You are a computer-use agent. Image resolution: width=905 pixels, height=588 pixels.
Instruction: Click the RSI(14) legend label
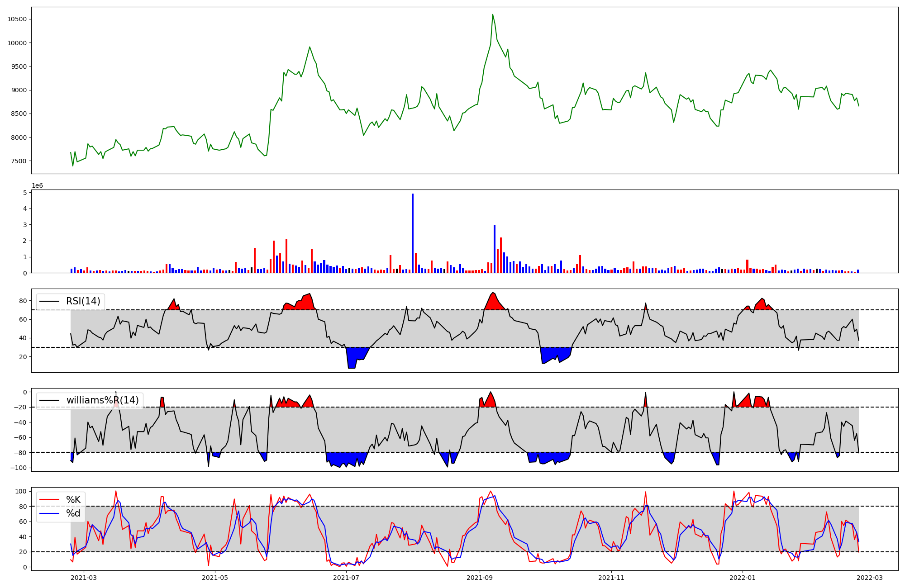83,301
